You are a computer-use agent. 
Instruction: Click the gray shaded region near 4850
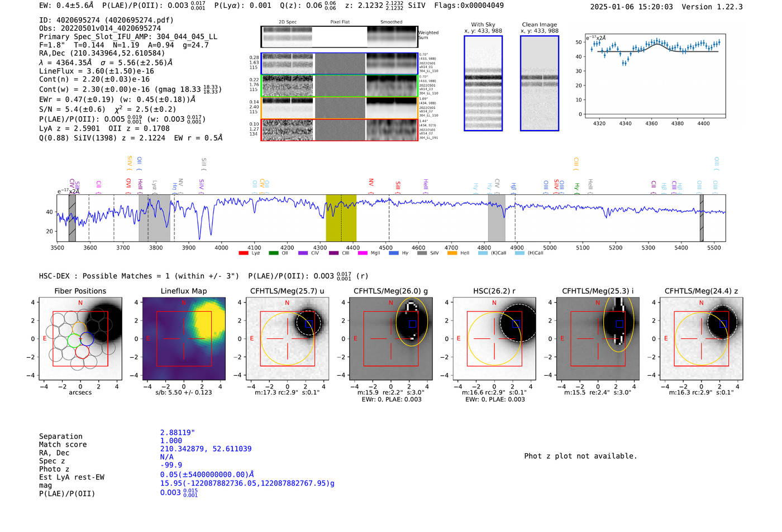tap(497, 218)
